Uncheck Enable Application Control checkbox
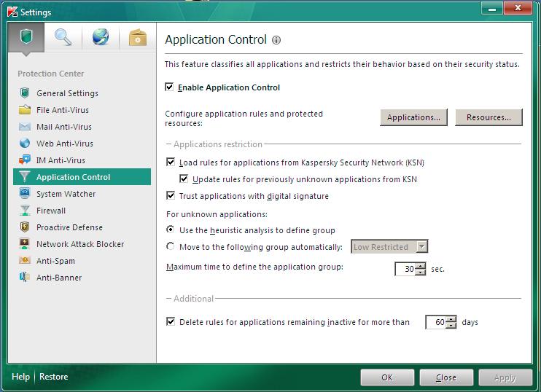This screenshot has height=392, width=541. 170,87
